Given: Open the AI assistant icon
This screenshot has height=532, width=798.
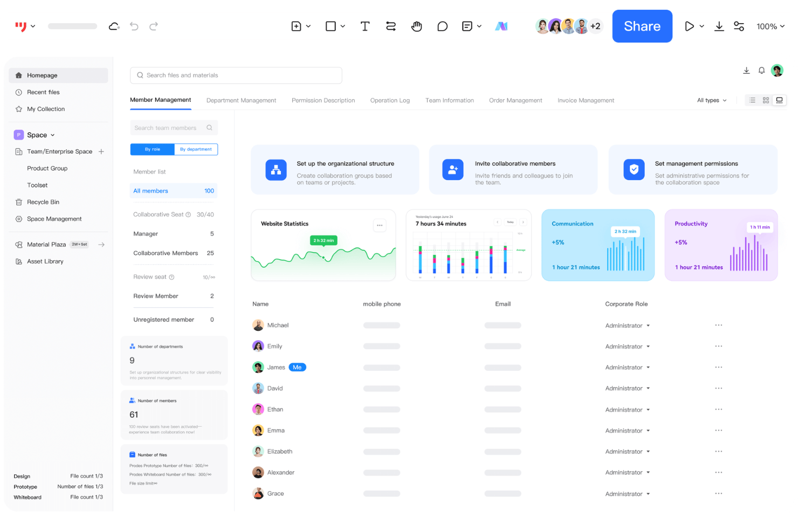Looking at the screenshot, I should [501, 26].
